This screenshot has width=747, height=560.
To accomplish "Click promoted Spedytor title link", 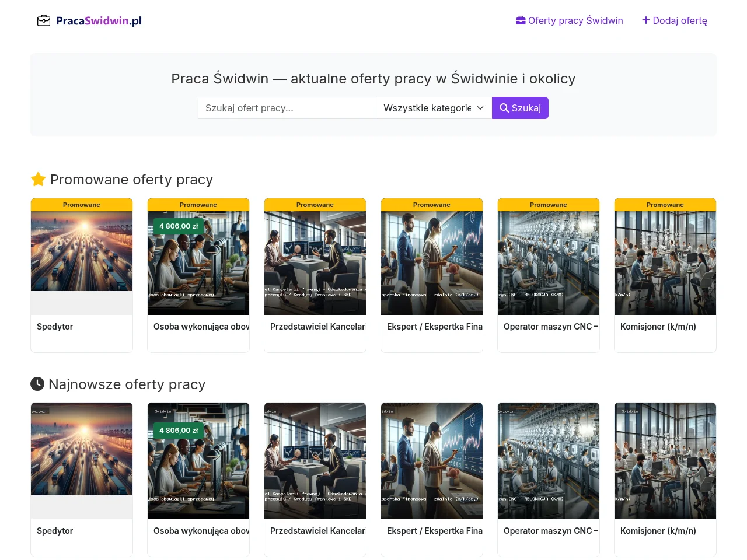I will 55,327.
